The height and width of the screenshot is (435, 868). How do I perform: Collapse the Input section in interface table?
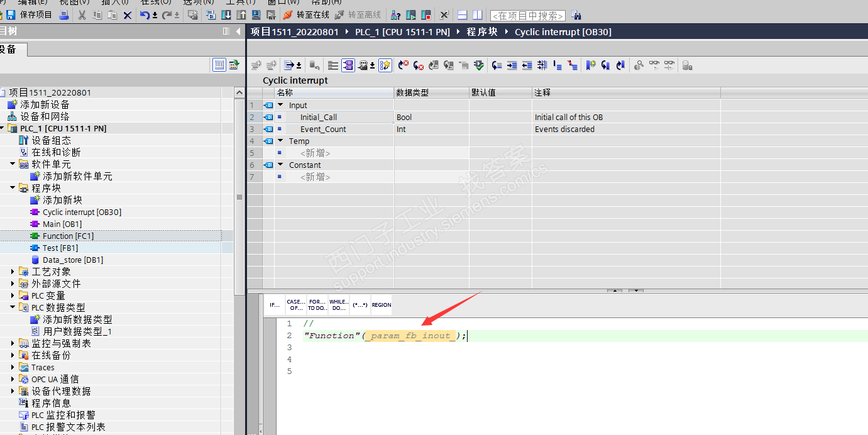[280, 105]
